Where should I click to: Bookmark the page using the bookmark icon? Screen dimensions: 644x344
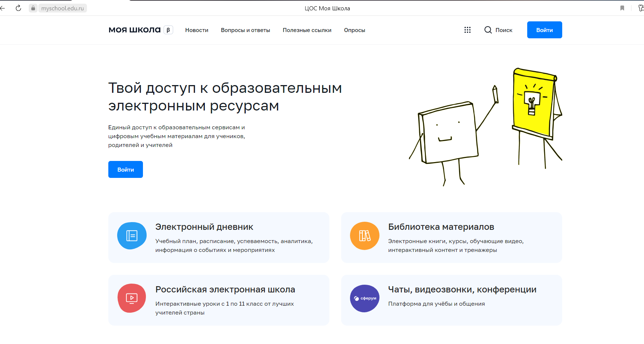click(x=622, y=8)
